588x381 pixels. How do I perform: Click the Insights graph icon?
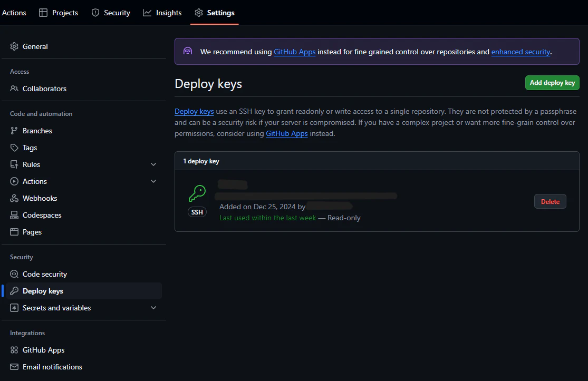[x=147, y=13]
